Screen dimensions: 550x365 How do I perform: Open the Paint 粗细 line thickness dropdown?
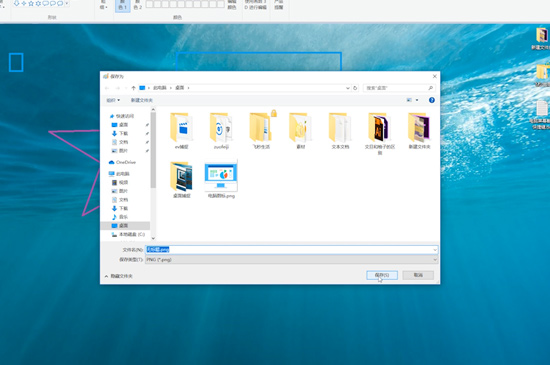click(x=104, y=5)
